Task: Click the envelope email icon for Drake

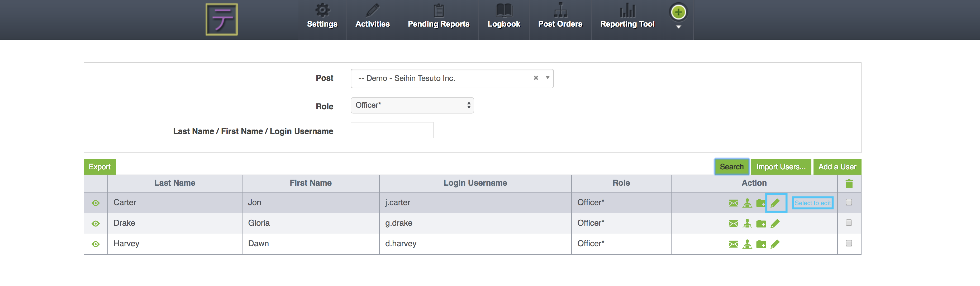Action: [x=733, y=223]
